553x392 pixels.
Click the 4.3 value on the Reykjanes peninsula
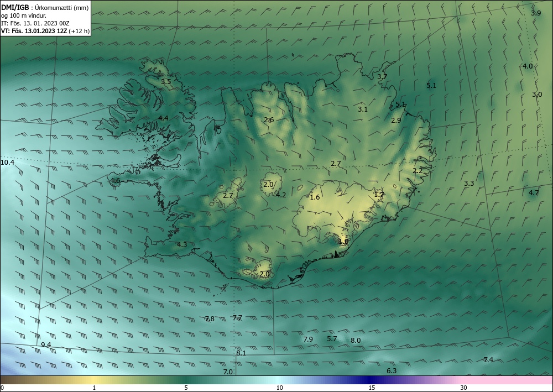[182, 244]
